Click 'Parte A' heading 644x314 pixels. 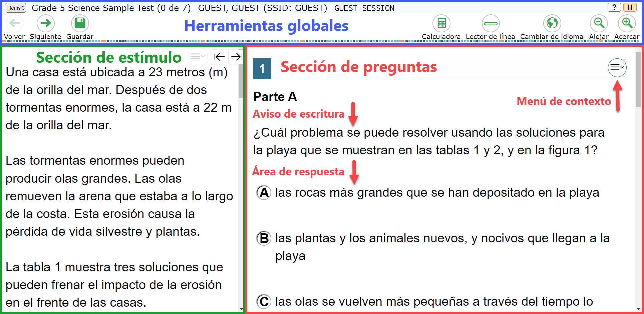coord(275,97)
